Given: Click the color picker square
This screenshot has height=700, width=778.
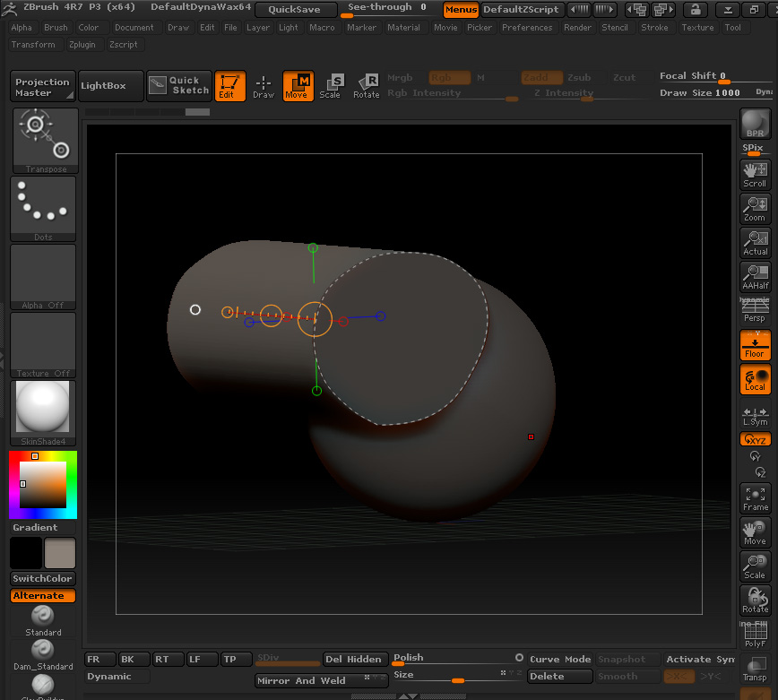Looking at the screenshot, I should coord(43,485).
